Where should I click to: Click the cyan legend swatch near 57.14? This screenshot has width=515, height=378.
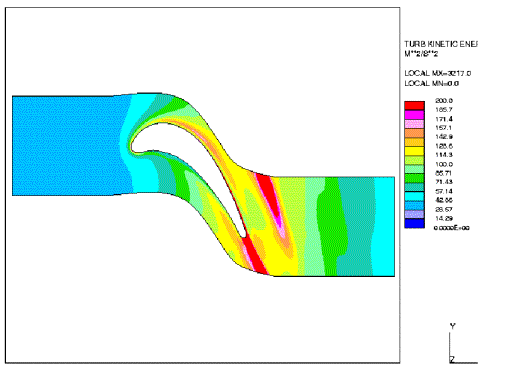coord(414,196)
